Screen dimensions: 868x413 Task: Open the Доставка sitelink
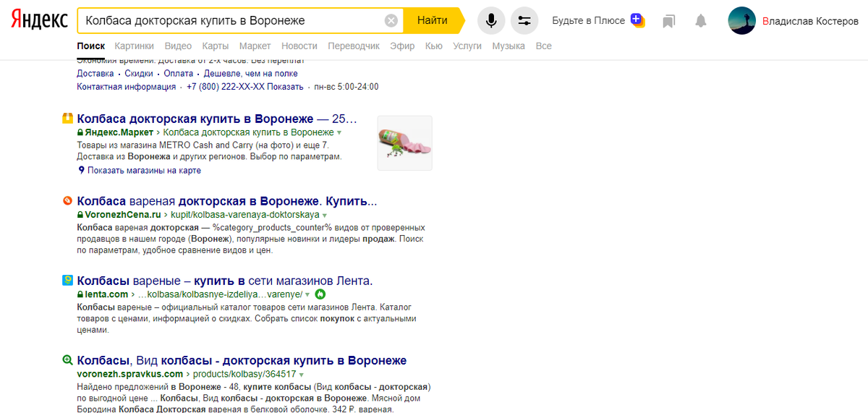tap(95, 73)
